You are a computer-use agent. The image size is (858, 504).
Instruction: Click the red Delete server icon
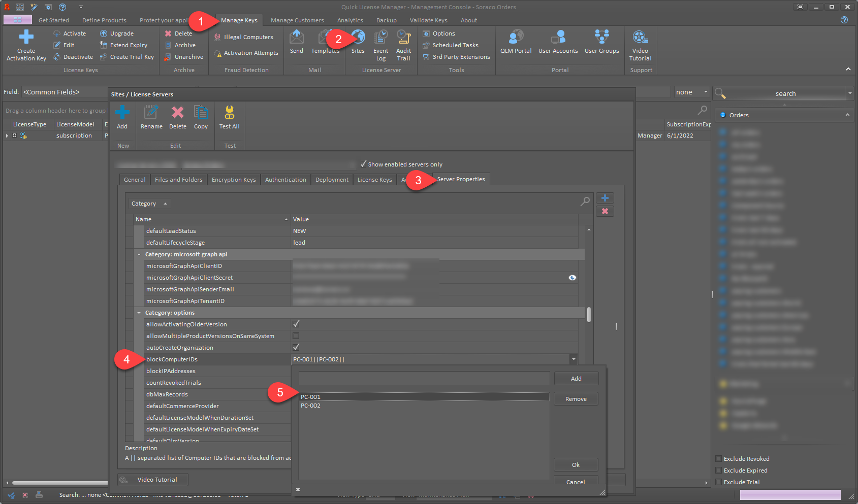click(177, 113)
